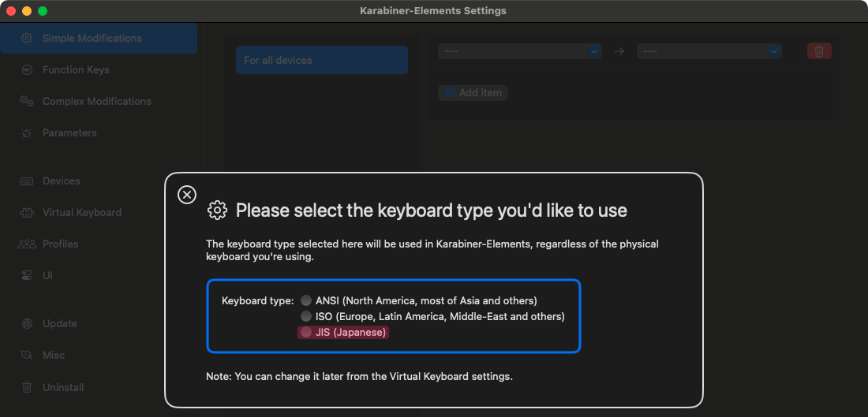This screenshot has height=417, width=868.
Task: Click Devices keyboard icon
Action: (27, 181)
